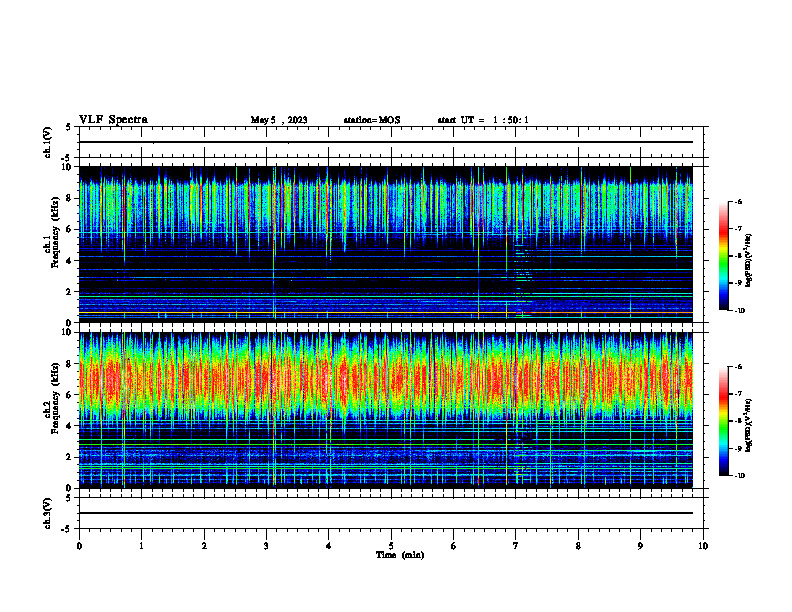Click the date text "May 5 , 2023"

coord(279,120)
